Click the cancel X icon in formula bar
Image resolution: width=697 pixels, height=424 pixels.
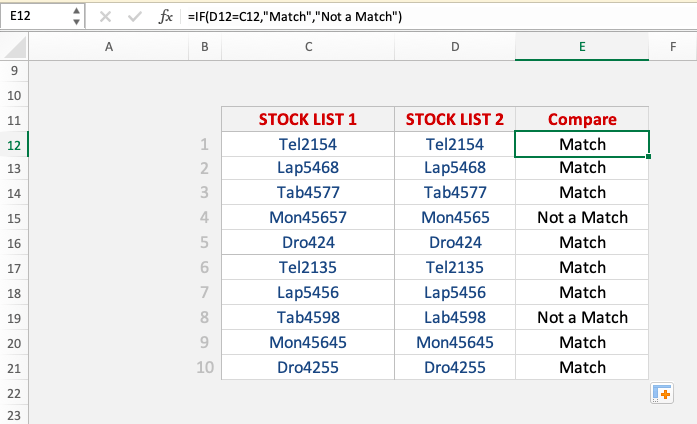pyautogui.click(x=105, y=17)
